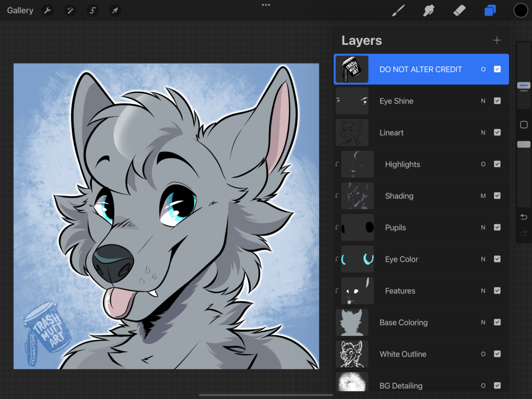Hide the Pupils layer
The image size is (532, 399).
point(497,227)
